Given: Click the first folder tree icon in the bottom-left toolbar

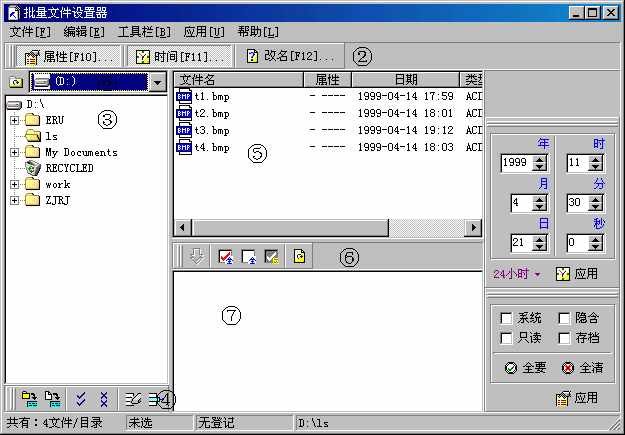Looking at the screenshot, I should pos(29,398).
